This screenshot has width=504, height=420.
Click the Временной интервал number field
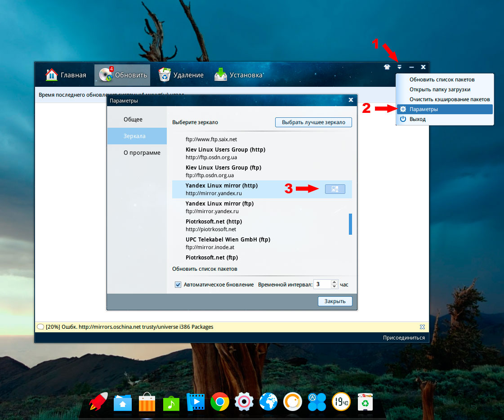click(321, 285)
